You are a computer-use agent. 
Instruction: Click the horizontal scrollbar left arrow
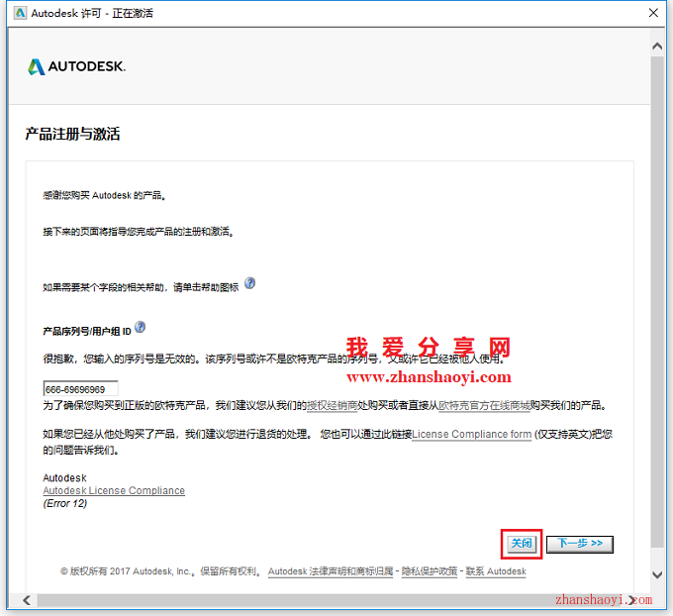(x=27, y=600)
